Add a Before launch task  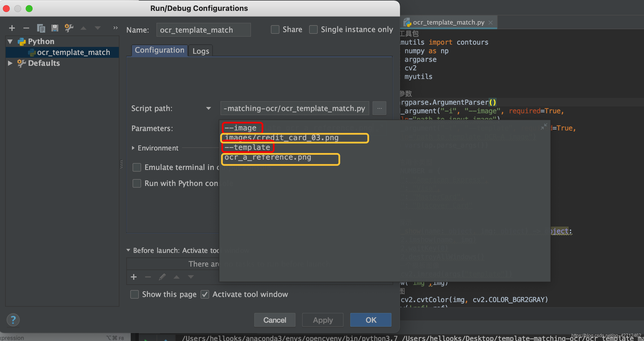pyautogui.click(x=134, y=277)
